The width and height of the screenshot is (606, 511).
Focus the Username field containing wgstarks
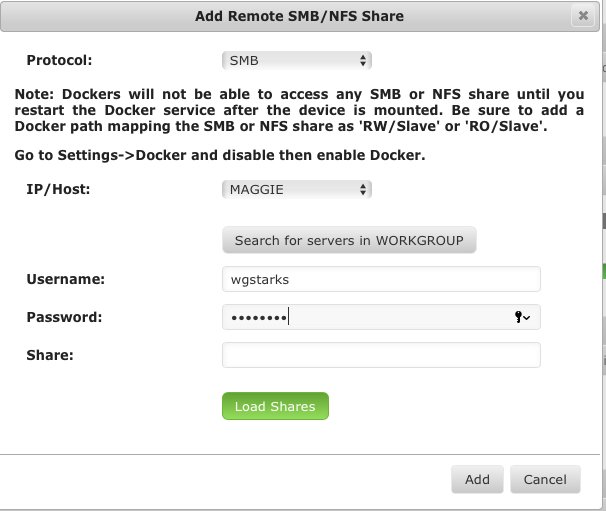click(381, 279)
